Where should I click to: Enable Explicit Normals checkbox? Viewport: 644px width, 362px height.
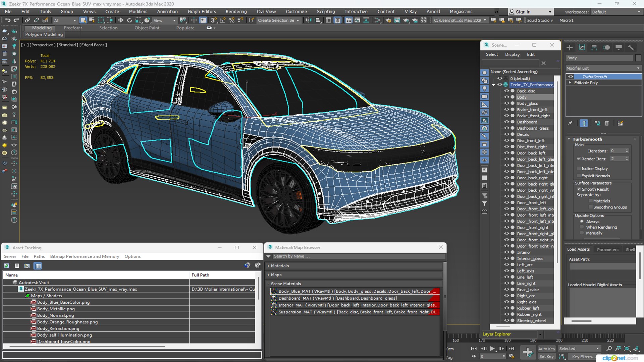pyautogui.click(x=579, y=176)
